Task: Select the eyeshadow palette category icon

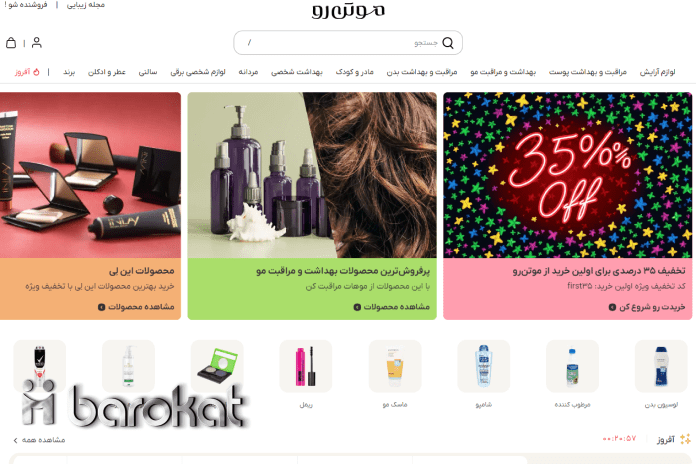Action: pyautogui.click(x=217, y=366)
